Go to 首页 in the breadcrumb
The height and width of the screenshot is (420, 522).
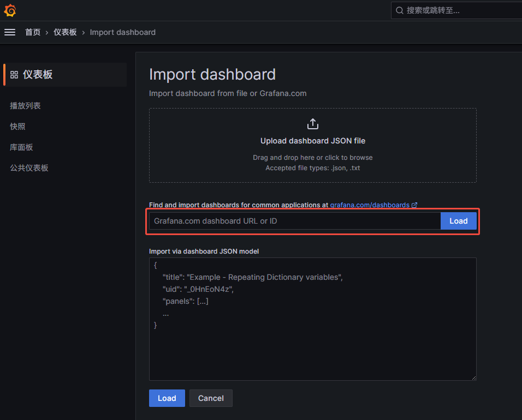coord(33,32)
